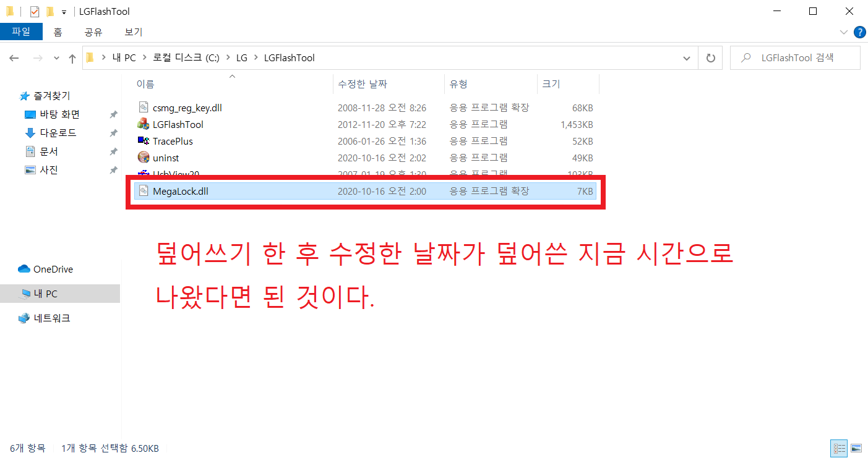
Task: Open 네트워크 in the navigation pane
Action: coord(52,318)
